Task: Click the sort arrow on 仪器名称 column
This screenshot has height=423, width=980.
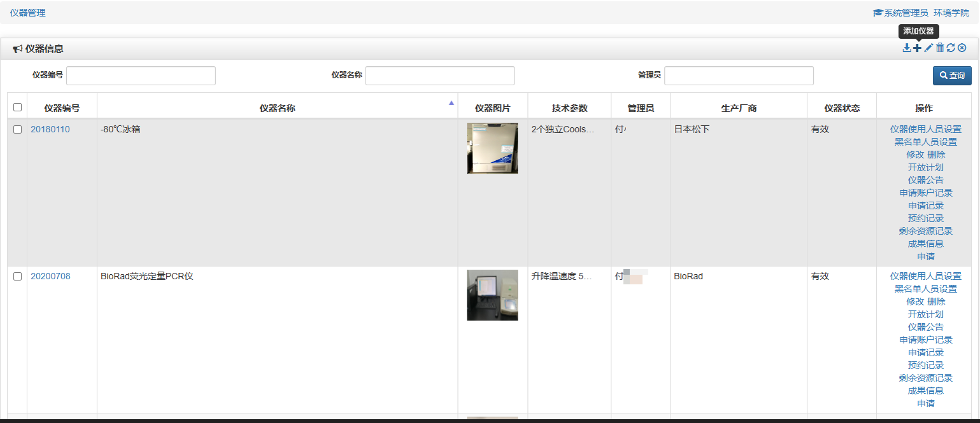Action: point(451,102)
